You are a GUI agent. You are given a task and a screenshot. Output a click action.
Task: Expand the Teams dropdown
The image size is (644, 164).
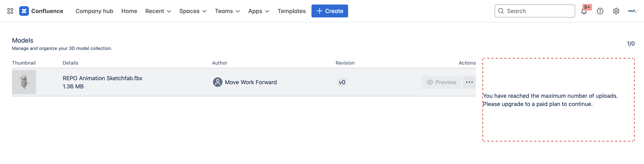227,11
